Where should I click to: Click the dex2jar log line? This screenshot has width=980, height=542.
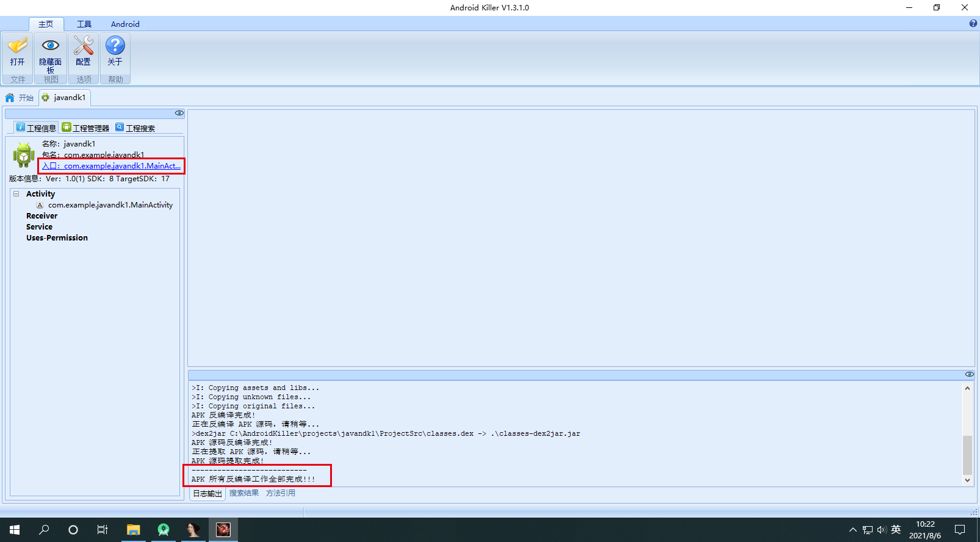coord(386,433)
